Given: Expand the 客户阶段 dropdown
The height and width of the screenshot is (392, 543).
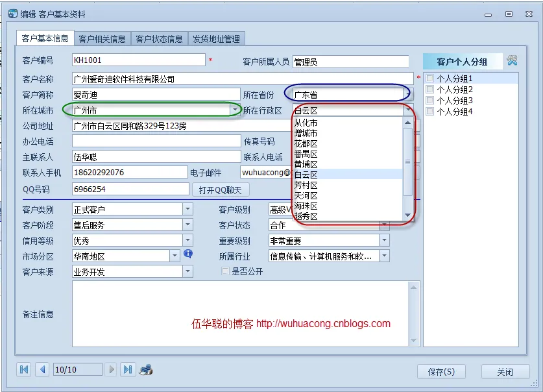Looking at the screenshot, I should click(187, 225).
